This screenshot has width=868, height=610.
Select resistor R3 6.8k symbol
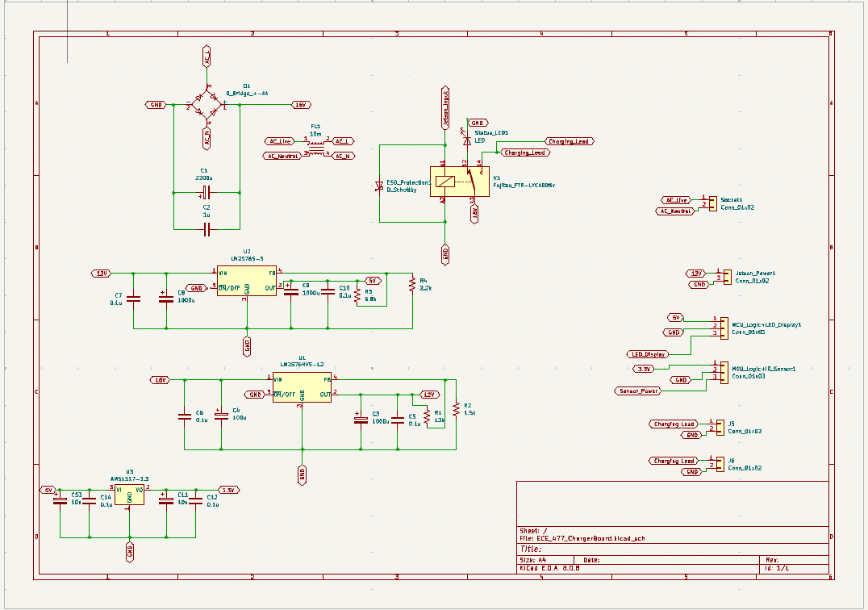[x=357, y=295]
